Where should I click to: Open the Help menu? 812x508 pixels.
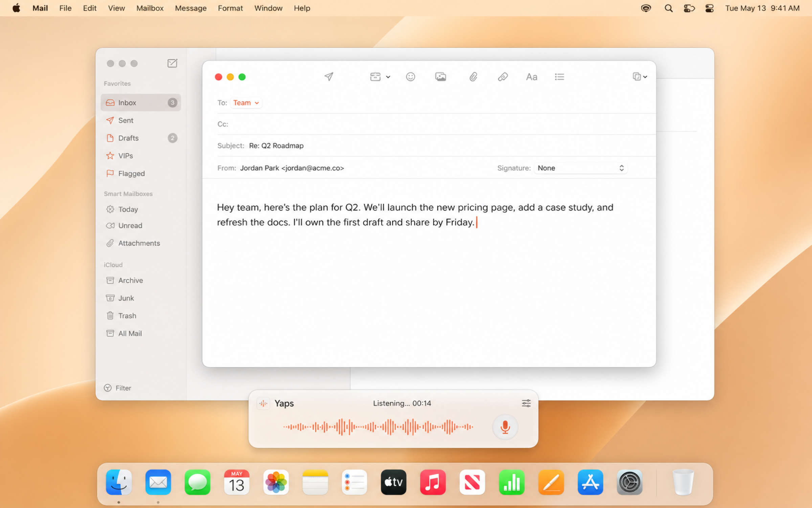pyautogui.click(x=302, y=8)
